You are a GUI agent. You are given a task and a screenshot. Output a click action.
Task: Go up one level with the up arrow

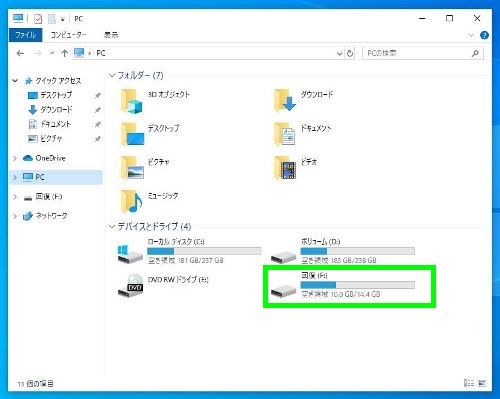pyautogui.click(x=65, y=53)
